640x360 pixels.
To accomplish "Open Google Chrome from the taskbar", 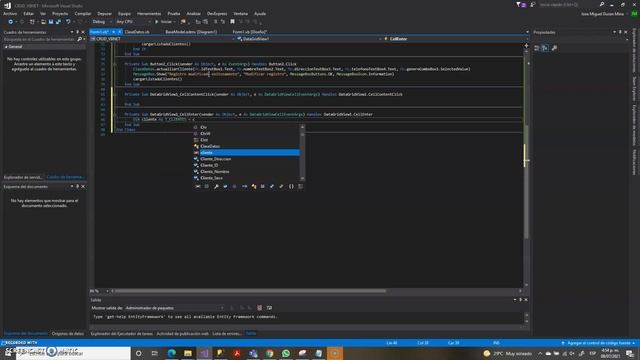I will coord(269,353).
